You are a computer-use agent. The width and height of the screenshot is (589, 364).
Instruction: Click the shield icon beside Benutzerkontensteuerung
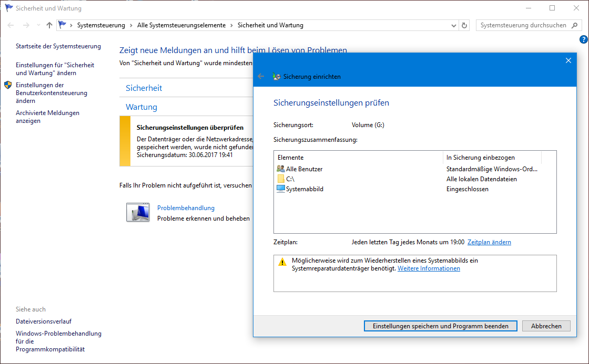[x=8, y=85]
